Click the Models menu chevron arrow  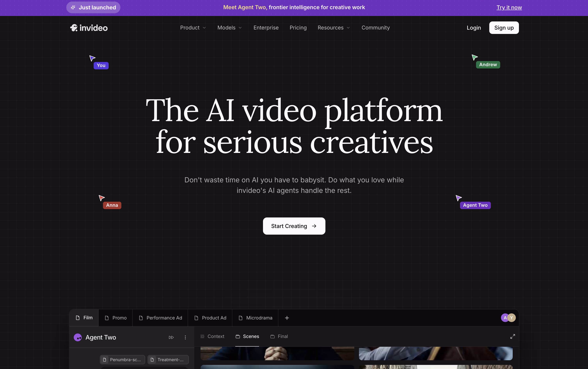tap(240, 28)
